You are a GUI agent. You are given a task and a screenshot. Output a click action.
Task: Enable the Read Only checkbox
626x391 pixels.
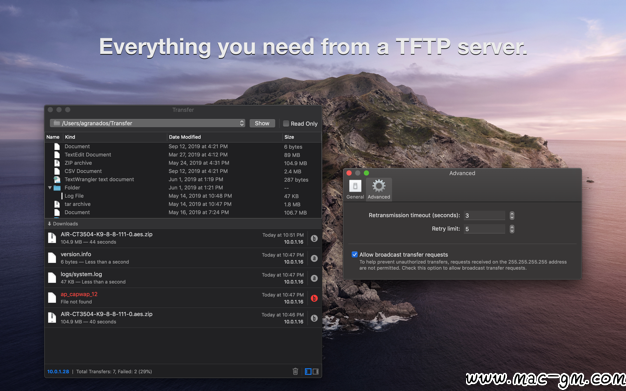pos(286,123)
